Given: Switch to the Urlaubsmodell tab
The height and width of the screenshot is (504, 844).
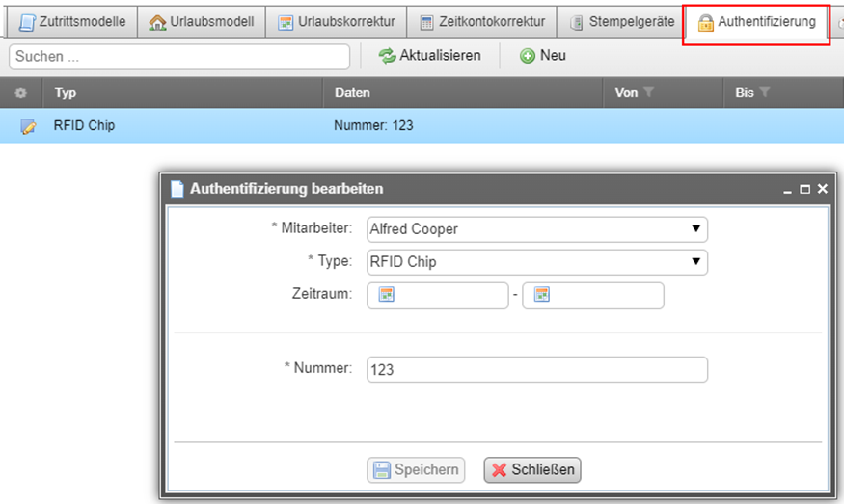Looking at the screenshot, I should pyautogui.click(x=202, y=21).
